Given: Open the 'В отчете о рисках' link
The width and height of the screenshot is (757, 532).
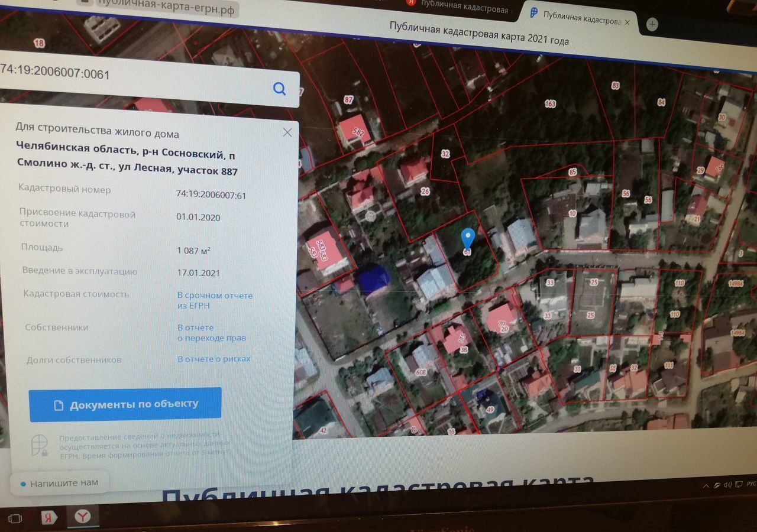Looking at the screenshot, I should [x=214, y=359].
